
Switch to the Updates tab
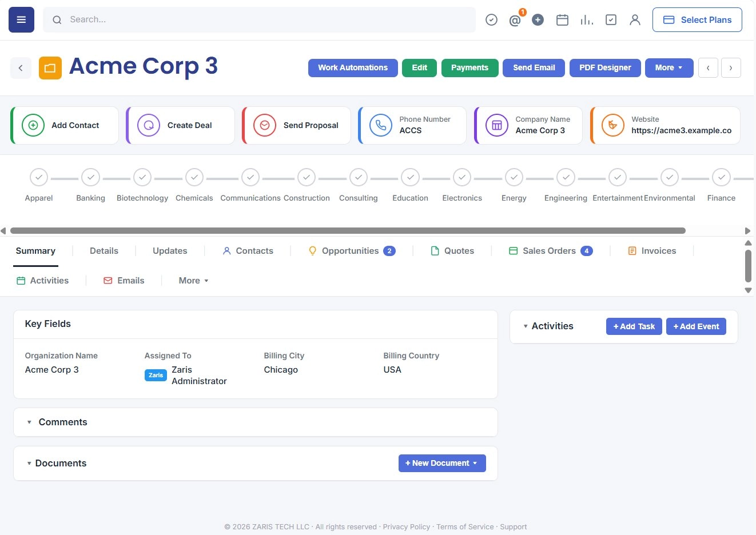coord(170,251)
